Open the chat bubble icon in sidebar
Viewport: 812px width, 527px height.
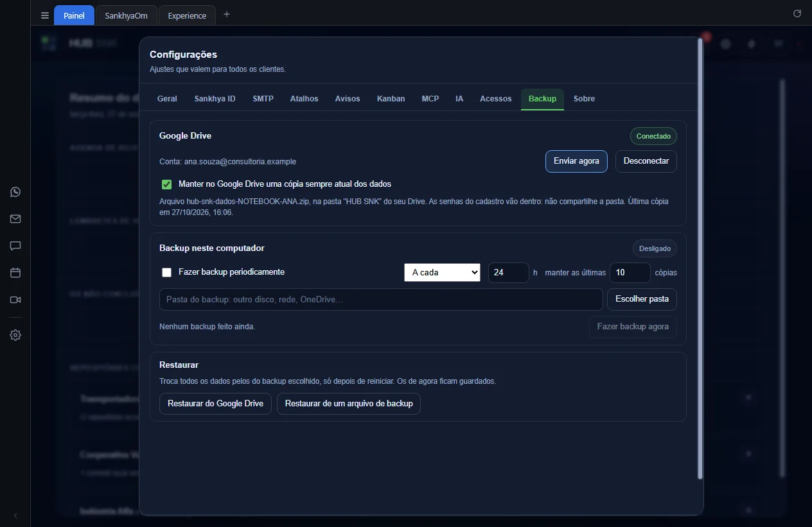15,246
